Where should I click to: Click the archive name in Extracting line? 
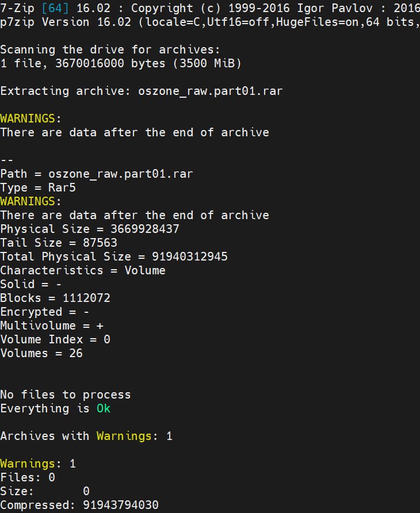[x=211, y=91]
